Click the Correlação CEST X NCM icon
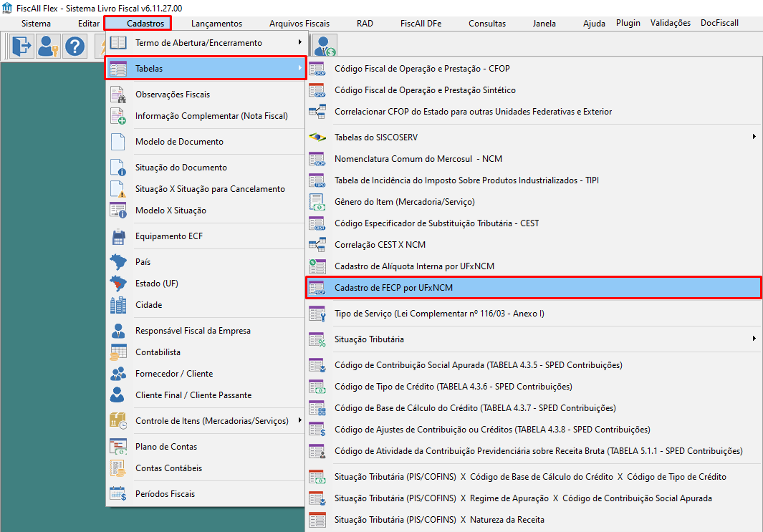This screenshot has height=532, width=763. (x=317, y=245)
